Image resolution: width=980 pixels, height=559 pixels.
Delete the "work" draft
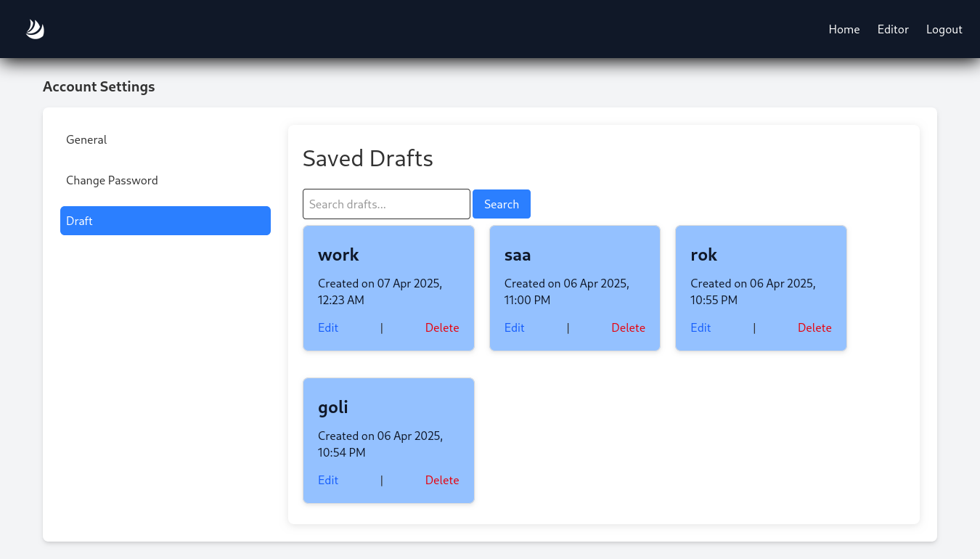pyautogui.click(x=442, y=327)
